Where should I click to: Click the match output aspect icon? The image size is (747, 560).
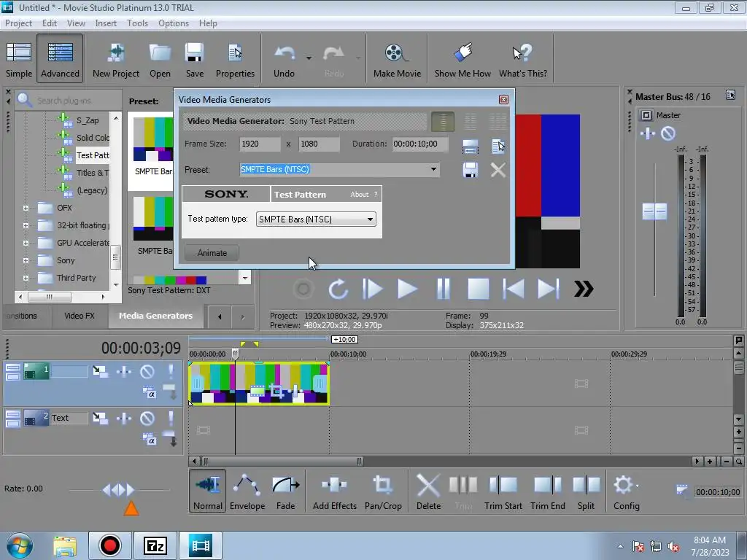tap(471, 147)
